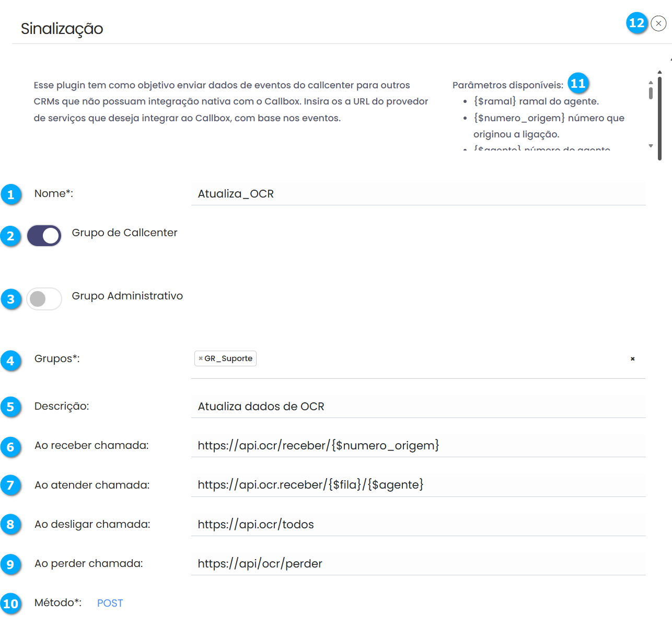Click the numbered badge 4 beside Grupos
This screenshot has height=637, width=672.
coord(11,361)
